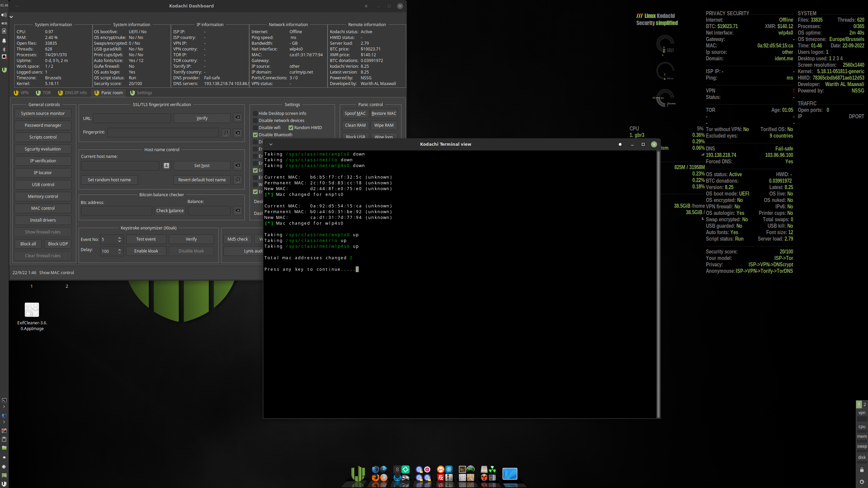
Task: Open the volume icon in the left panel
Action: tap(4, 15)
